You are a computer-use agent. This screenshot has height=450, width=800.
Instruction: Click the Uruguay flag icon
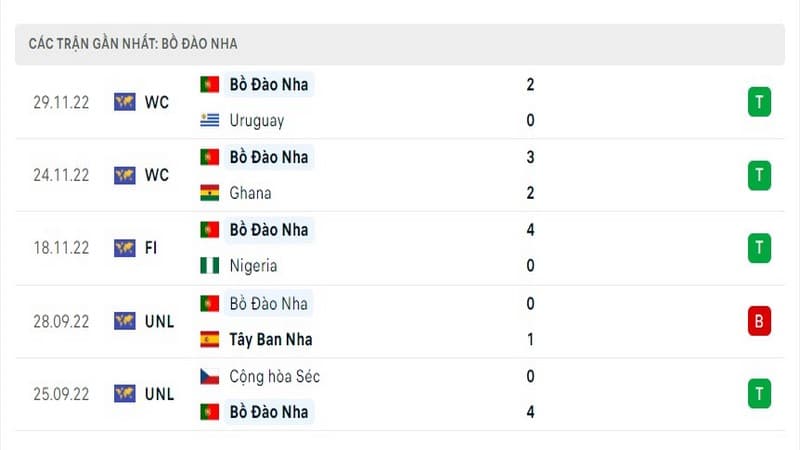209,120
